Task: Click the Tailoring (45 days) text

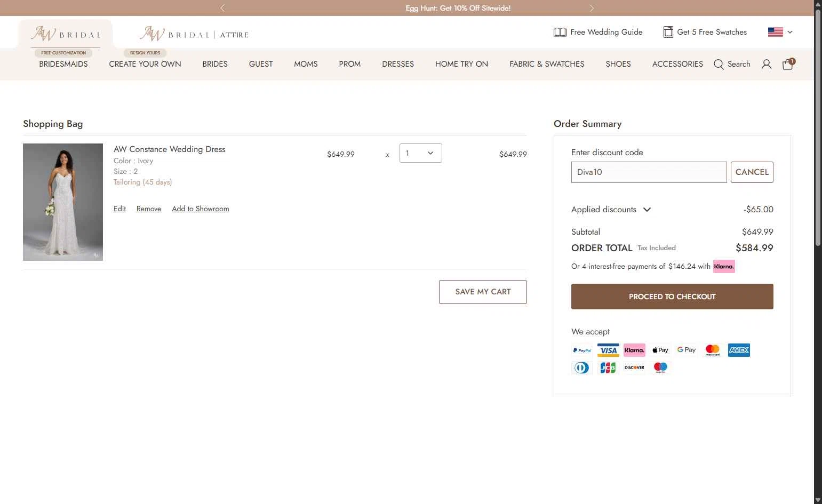Action: pyautogui.click(x=142, y=182)
